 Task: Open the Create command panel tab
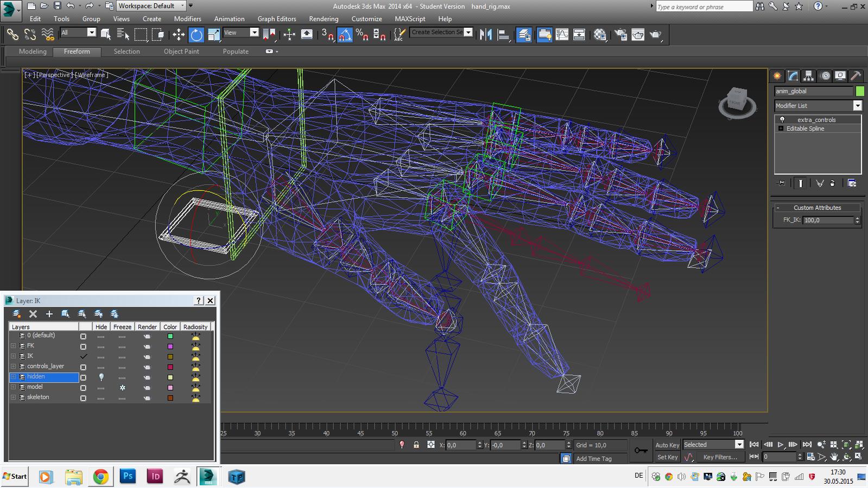tap(777, 76)
